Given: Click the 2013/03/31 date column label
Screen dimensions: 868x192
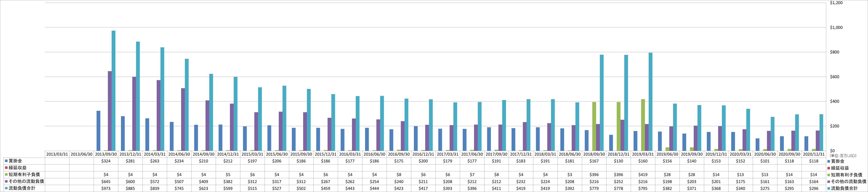Looking at the screenshot, I should (57, 154).
